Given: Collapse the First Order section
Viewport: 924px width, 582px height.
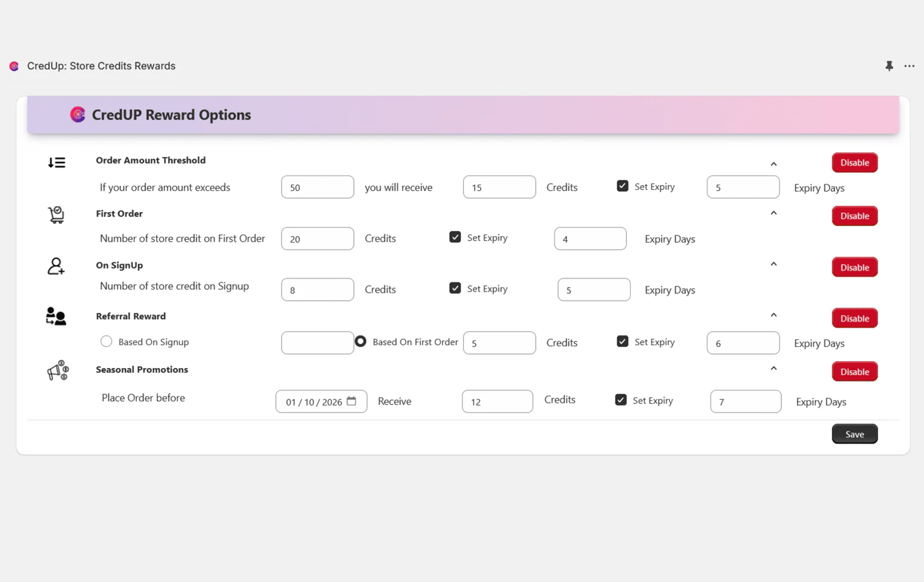Looking at the screenshot, I should click(773, 213).
